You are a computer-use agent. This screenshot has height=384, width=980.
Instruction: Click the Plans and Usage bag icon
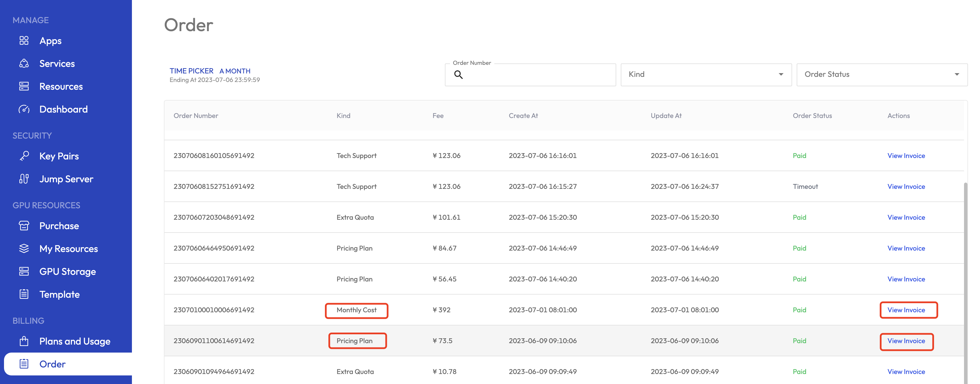[24, 341]
